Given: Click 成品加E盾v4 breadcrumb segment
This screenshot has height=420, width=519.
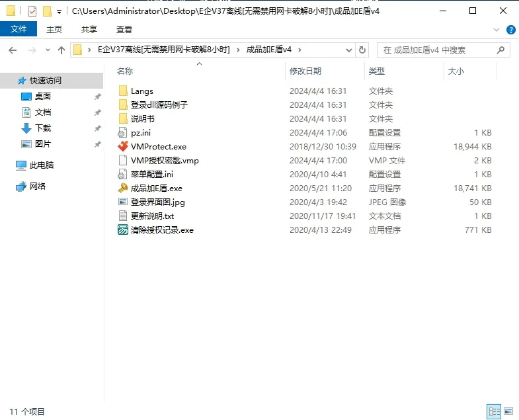Looking at the screenshot, I should 269,50.
